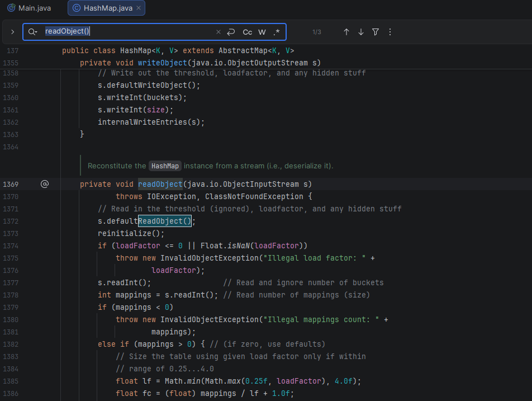Viewport: 532px width, 401px height.
Task: Click the @ gutter icon at line 1369
Action: [x=45, y=184]
